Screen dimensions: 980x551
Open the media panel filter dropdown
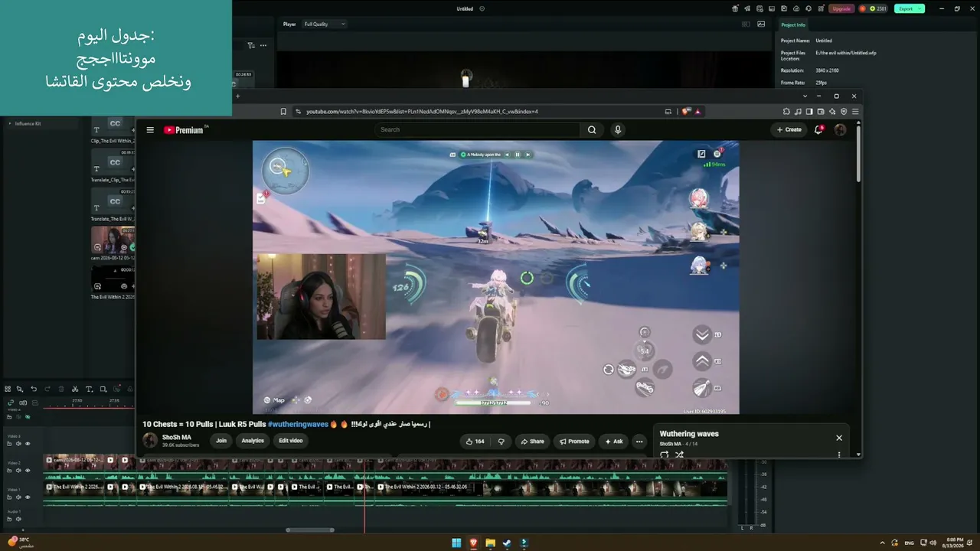click(251, 45)
